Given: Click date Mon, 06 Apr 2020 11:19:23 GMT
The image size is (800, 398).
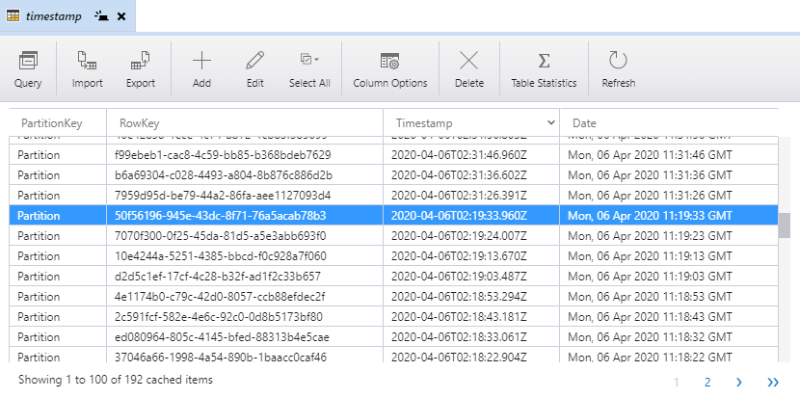Looking at the screenshot, I should pyautogui.click(x=650, y=236).
